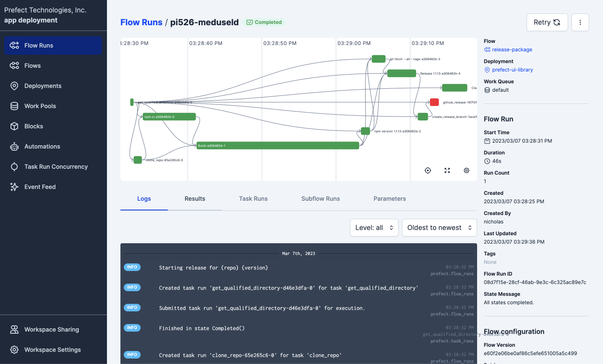Click the Mar 7th, 2023 log date header
The width and height of the screenshot is (603, 364).
299,253
